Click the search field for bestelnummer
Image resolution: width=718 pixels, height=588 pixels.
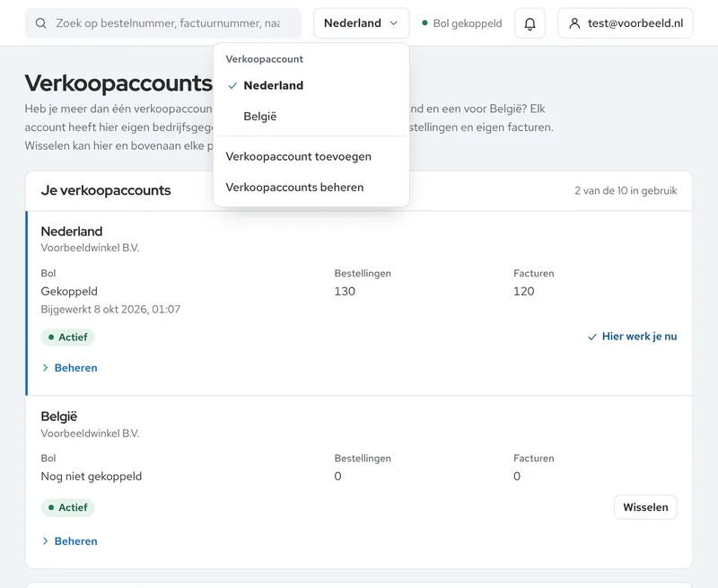point(163,23)
